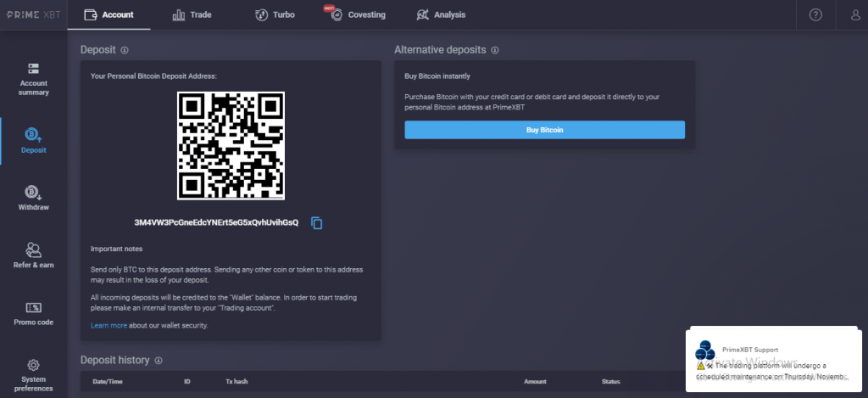Click the Bitcoin address text 3M4VW3Pc...
Image resolution: width=868 pixels, height=398 pixels.
pyautogui.click(x=216, y=223)
